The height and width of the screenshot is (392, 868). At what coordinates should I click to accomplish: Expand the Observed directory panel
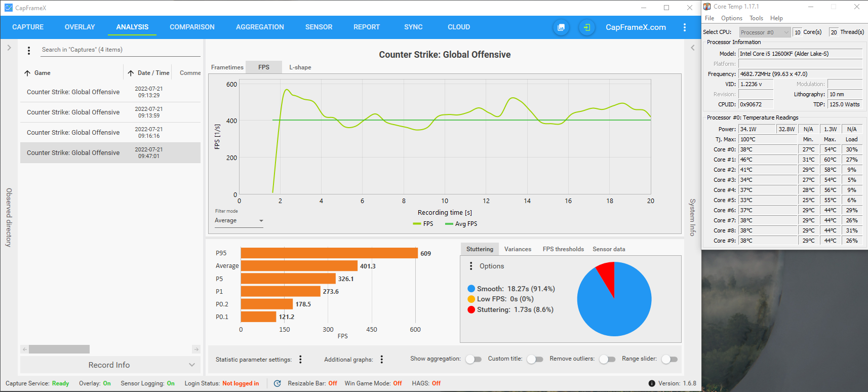[x=9, y=48]
